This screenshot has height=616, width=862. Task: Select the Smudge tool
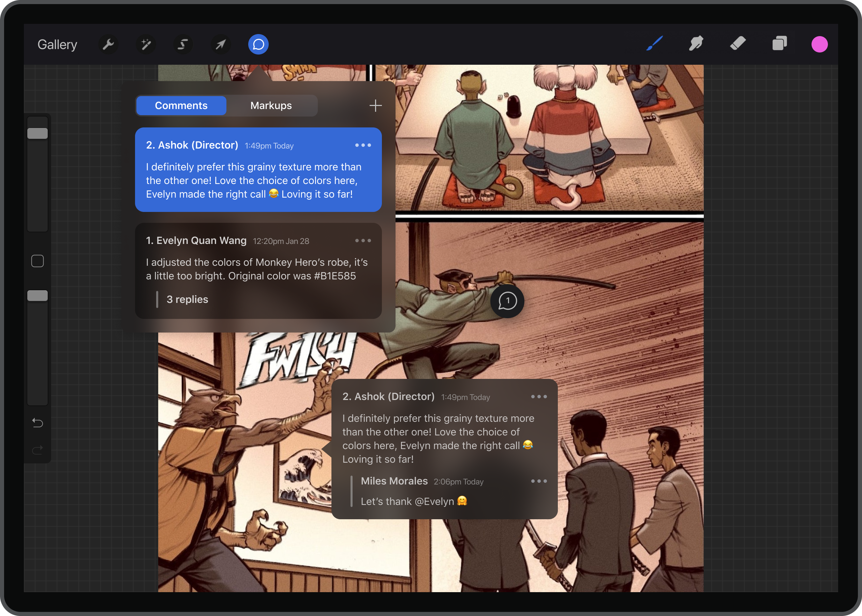[x=696, y=44]
